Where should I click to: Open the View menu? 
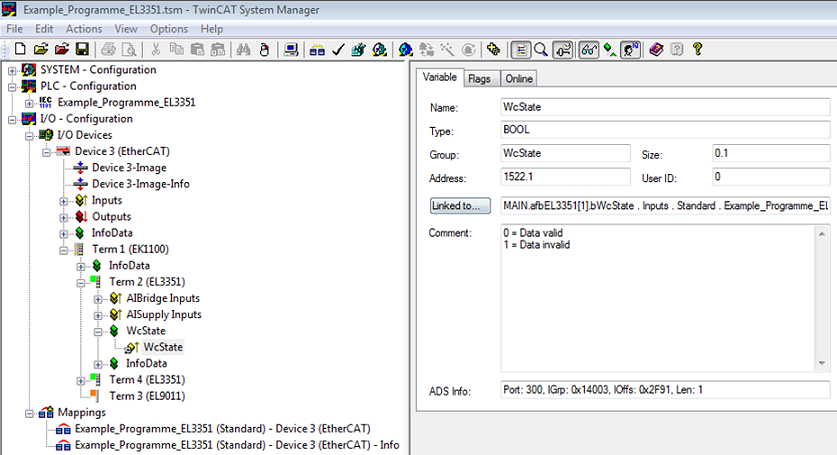[x=126, y=29]
